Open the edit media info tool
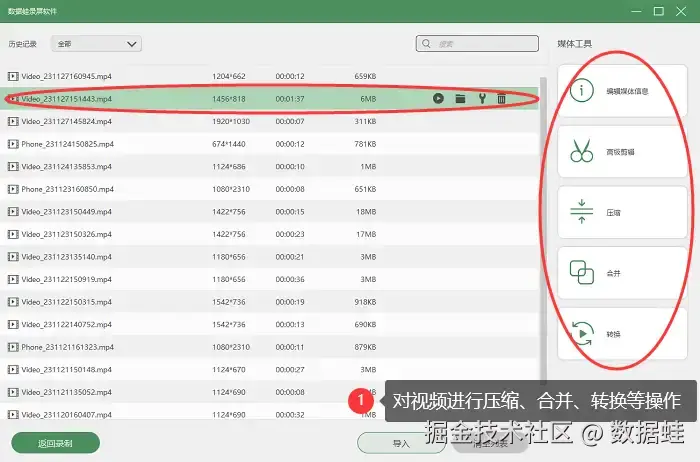This screenshot has height=462, width=700. click(622, 91)
